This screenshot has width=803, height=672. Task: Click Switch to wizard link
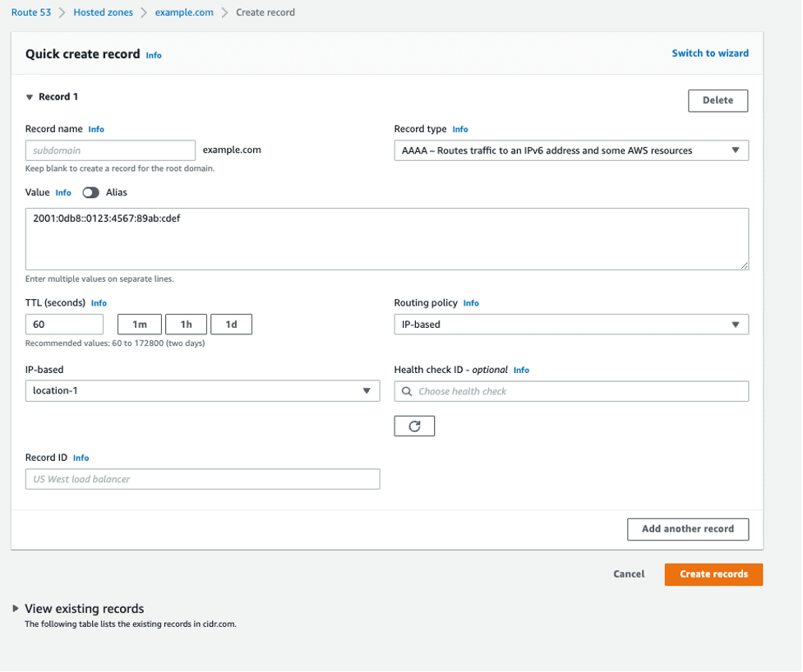tap(710, 53)
